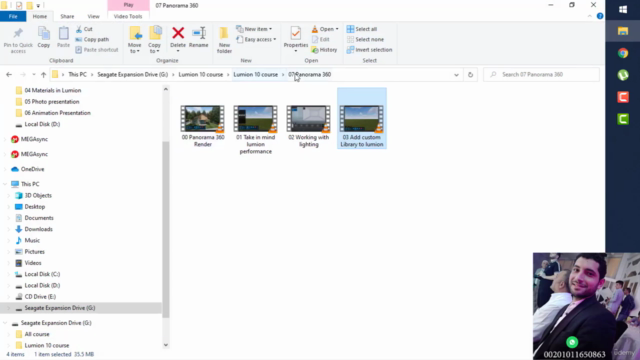Open Windows Start button
This screenshot has height=360, width=640.
tap(623, 9)
